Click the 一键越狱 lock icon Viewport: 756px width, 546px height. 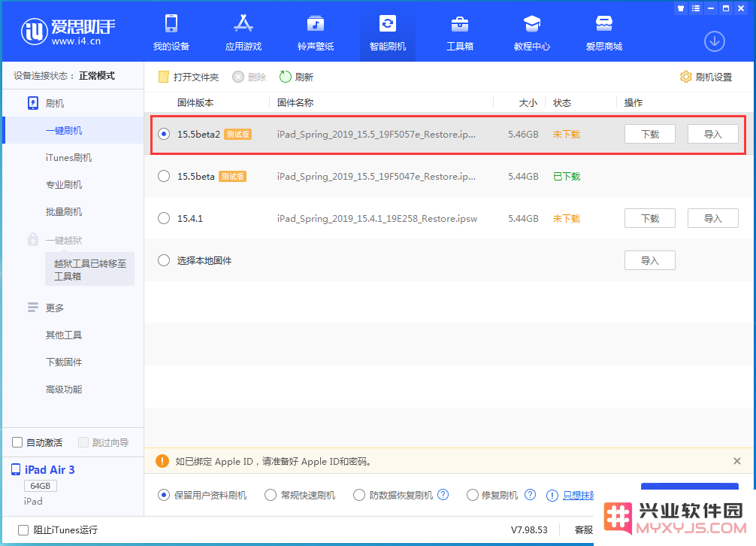coord(33,239)
